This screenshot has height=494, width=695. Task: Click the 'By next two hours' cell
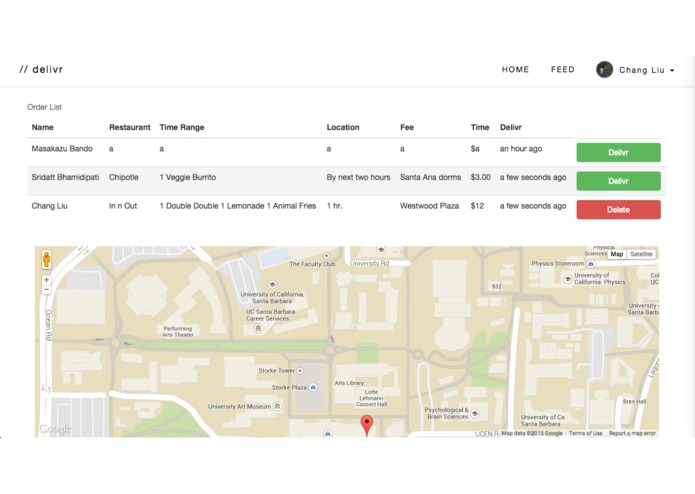pyautogui.click(x=359, y=177)
